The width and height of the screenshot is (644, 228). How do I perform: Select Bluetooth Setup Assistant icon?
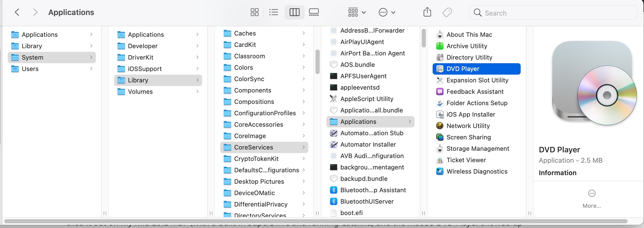[333, 190]
